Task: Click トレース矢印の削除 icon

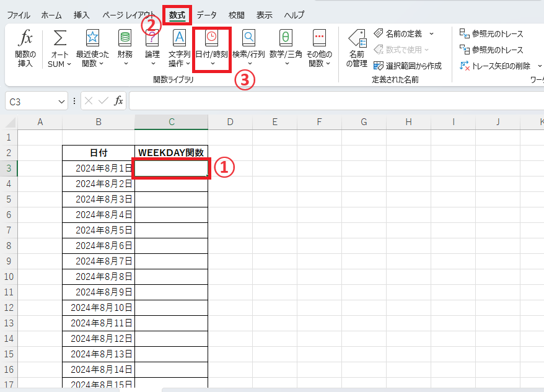Action: pos(465,66)
